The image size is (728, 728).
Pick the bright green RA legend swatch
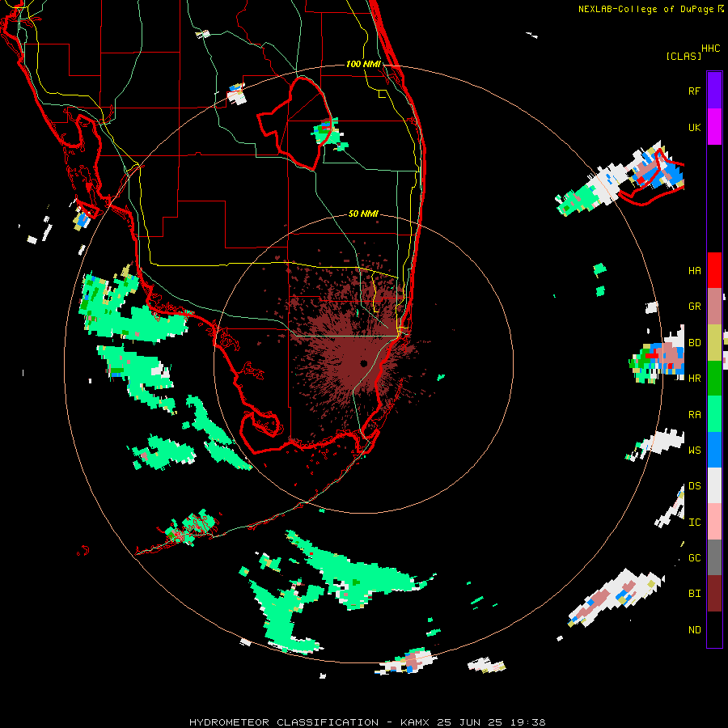point(714,414)
